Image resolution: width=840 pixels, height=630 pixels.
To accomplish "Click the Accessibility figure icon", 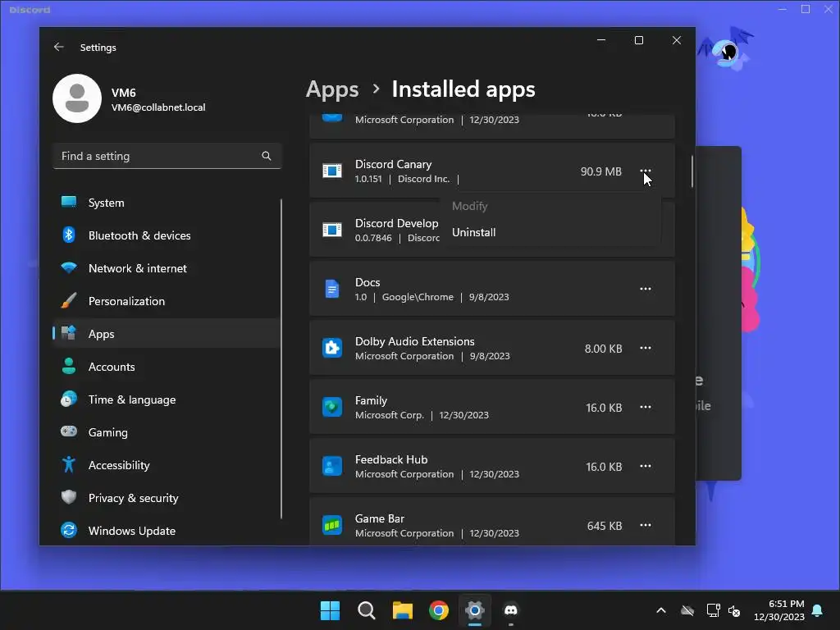I will 69,464.
